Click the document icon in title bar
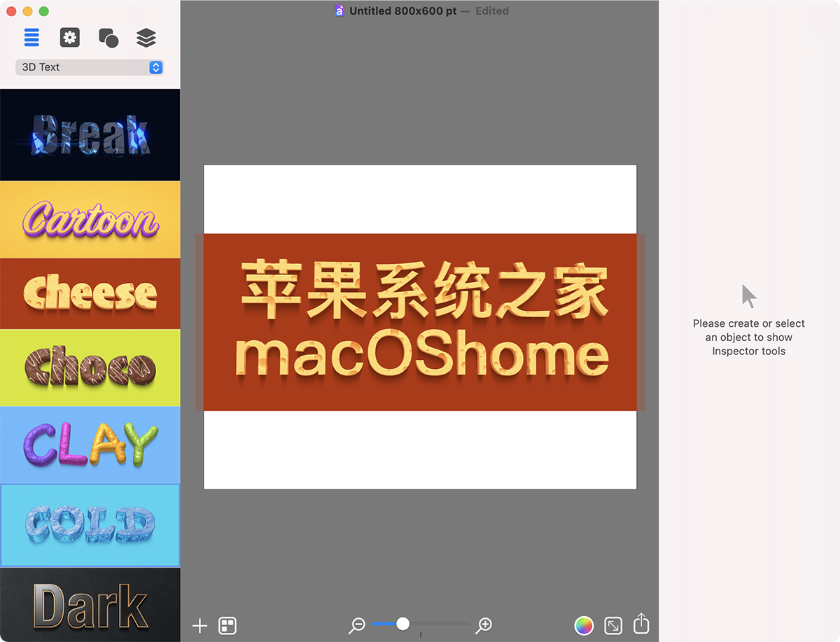This screenshot has height=642, width=840. click(339, 11)
